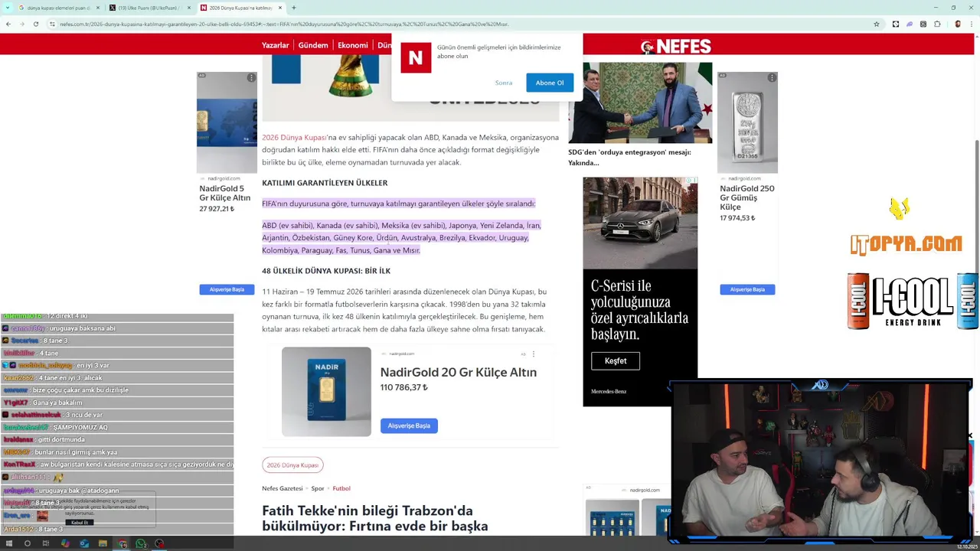
Task: Click the Keşfet button on Mercedes ad
Action: pos(616,360)
